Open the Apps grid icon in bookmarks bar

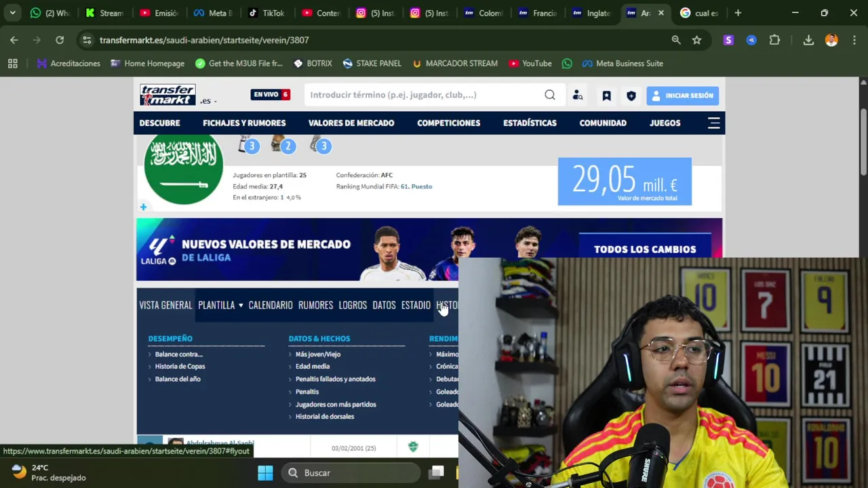[x=12, y=63]
